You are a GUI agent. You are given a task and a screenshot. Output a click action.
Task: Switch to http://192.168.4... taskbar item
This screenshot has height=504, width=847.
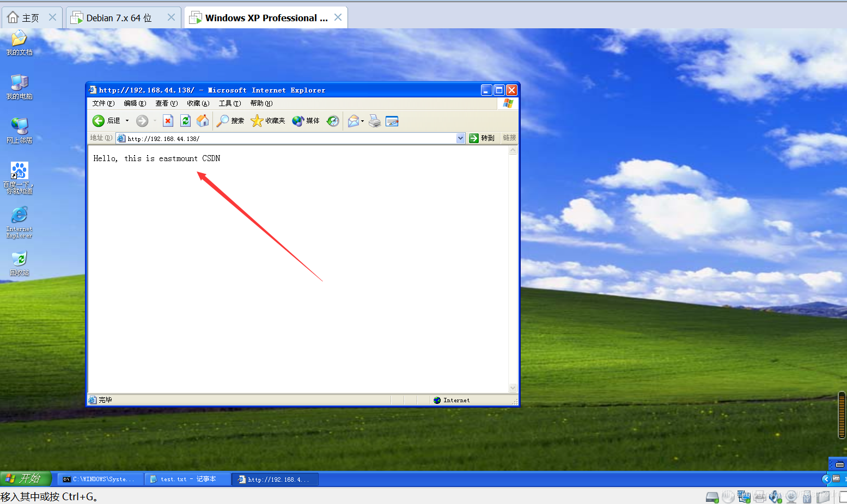coord(275,479)
